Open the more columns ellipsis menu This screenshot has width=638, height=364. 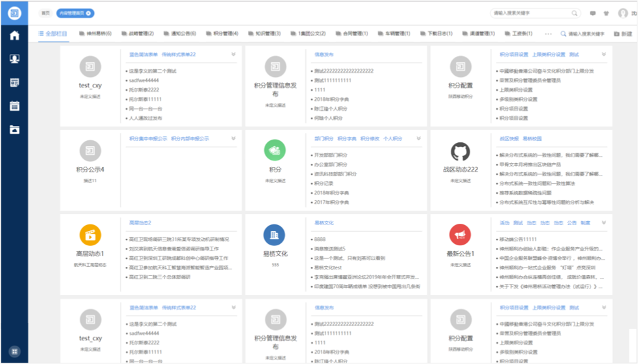548,33
